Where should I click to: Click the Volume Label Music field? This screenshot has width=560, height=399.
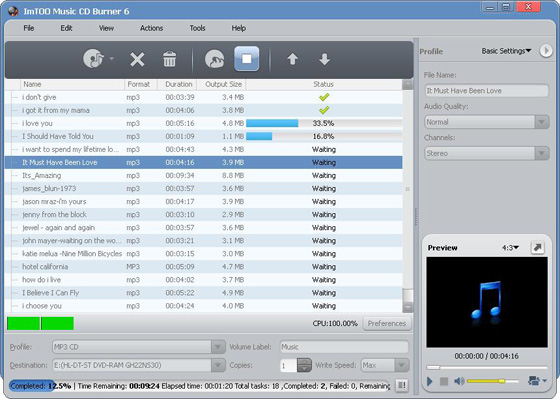[x=344, y=347]
